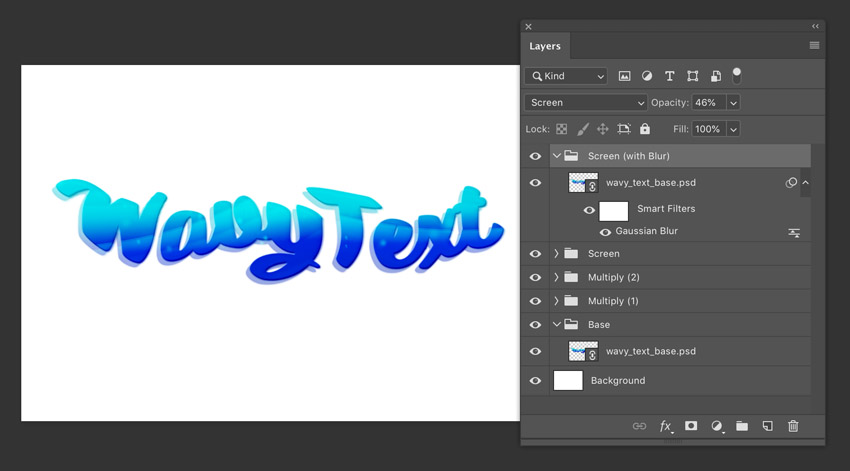Open the Screen blend mode dropdown
The height and width of the screenshot is (471, 850).
tap(586, 103)
